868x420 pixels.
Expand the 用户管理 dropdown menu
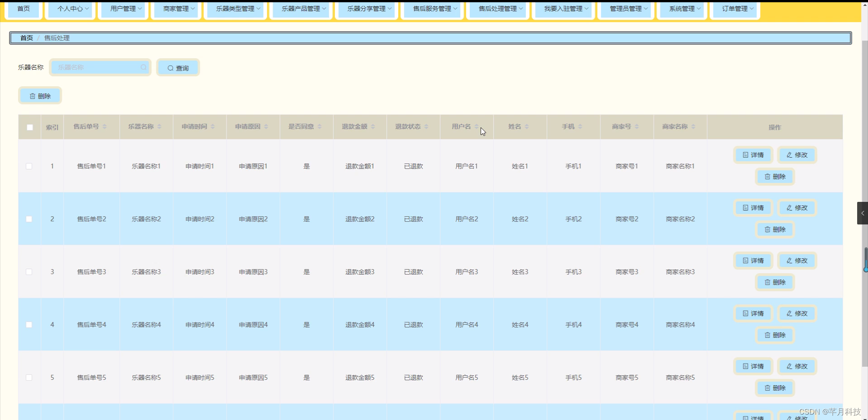[x=123, y=8]
